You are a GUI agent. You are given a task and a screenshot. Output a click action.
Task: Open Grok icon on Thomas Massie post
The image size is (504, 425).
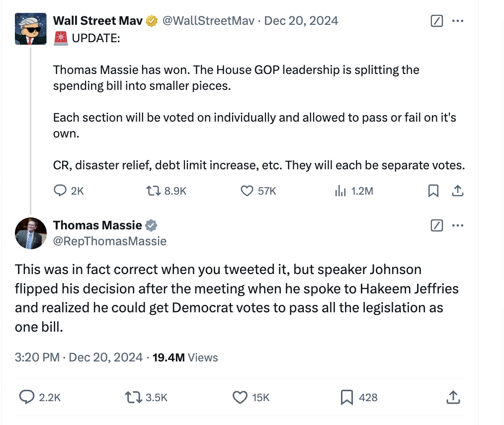pos(436,226)
